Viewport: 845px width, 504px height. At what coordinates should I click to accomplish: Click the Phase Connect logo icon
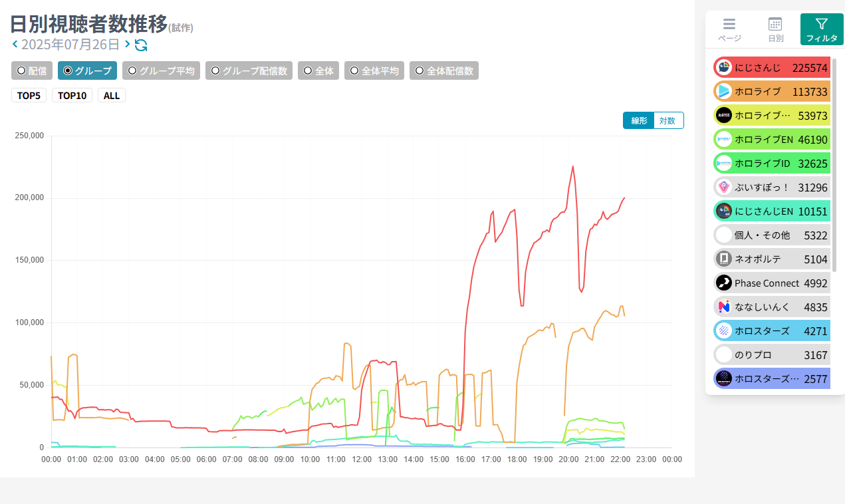pyautogui.click(x=723, y=283)
